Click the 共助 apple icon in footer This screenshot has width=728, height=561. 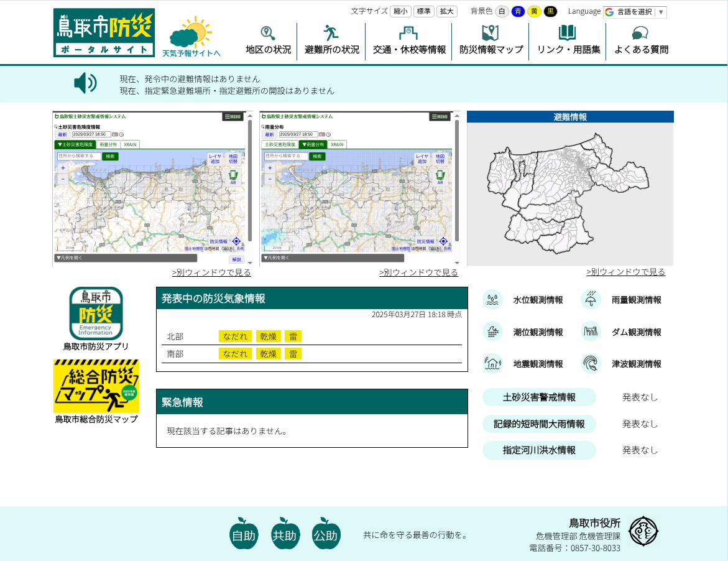tap(285, 533)
